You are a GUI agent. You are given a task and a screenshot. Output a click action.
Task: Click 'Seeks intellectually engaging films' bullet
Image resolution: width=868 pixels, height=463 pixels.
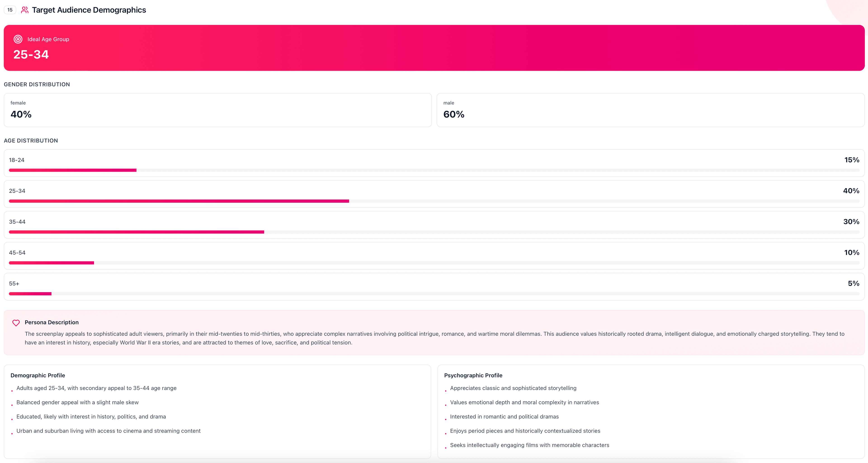tap(529, 446)
